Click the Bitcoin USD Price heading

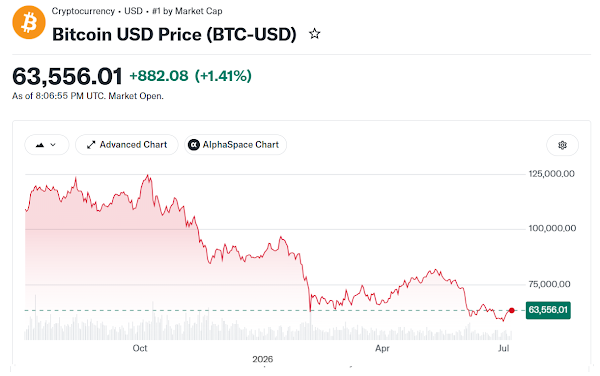[174, 34]
